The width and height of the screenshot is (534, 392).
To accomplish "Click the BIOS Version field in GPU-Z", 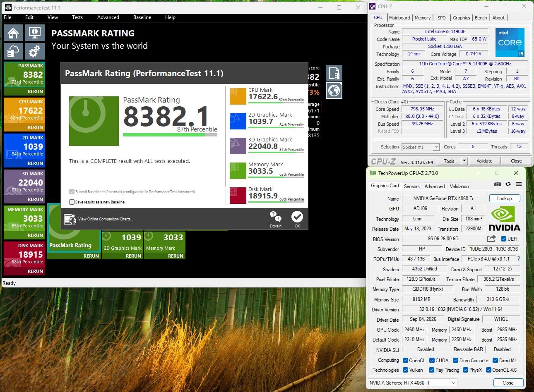I will pos(443,239).
